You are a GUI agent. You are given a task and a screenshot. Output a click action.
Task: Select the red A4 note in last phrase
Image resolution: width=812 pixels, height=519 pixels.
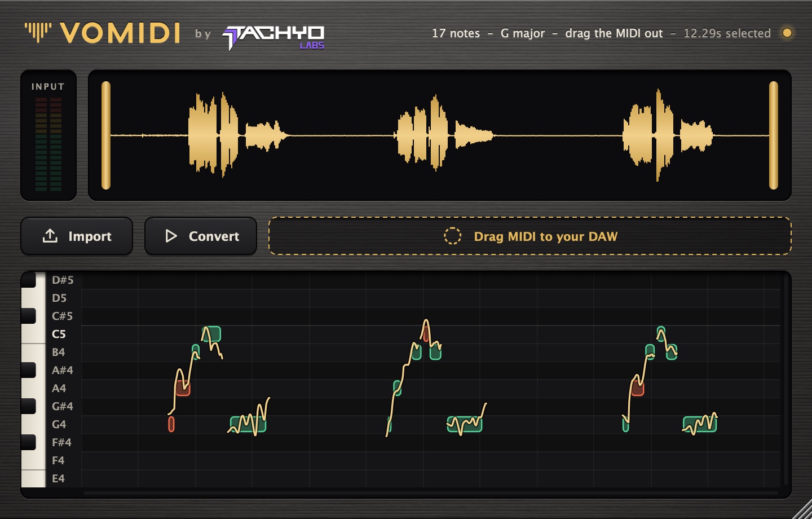coord(637,388)
